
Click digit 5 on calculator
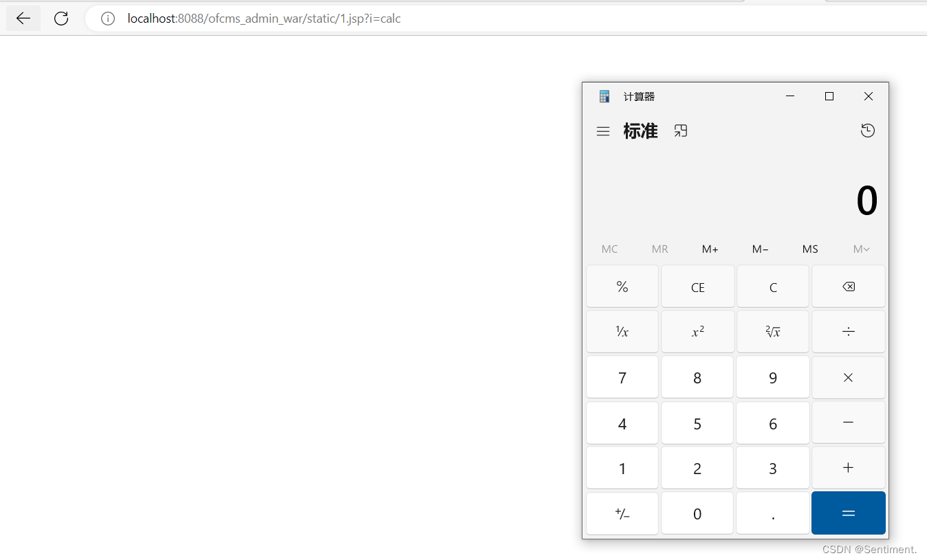[x=697, y=423]
